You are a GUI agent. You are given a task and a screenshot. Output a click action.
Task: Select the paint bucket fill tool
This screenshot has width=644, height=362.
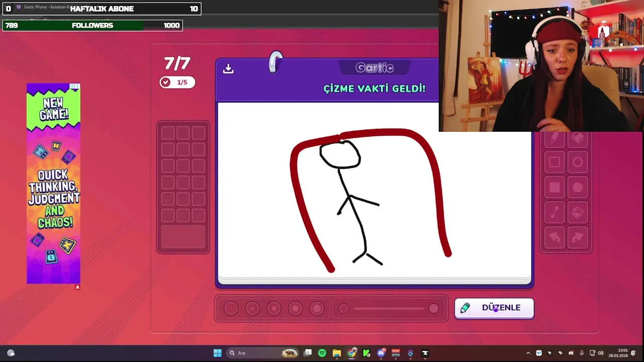coord(578,213)
